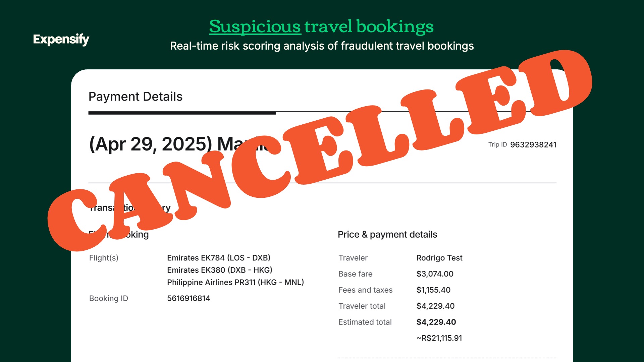Click the traveler name Rodrigo Test
644x362 pixels.
(x=439, y=258)
